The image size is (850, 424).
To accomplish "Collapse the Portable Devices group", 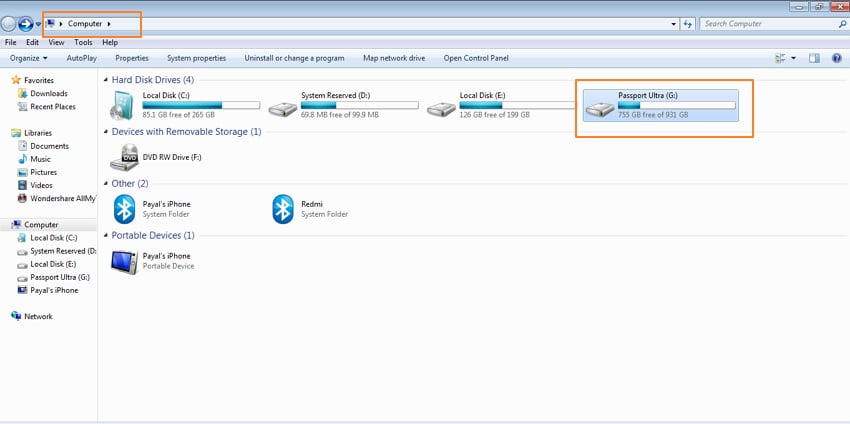I will tap(106, 236).
